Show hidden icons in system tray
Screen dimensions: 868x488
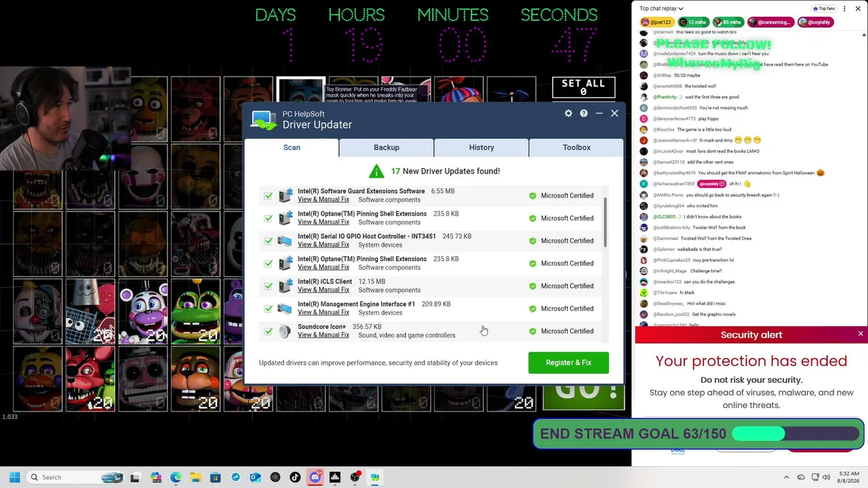pyautogui.click(x=787, y=477)
